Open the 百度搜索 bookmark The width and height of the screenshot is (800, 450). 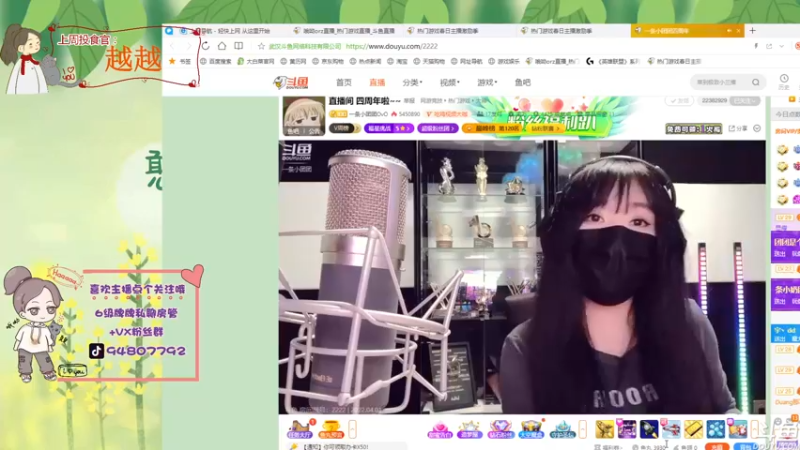[x=215, y=61]
